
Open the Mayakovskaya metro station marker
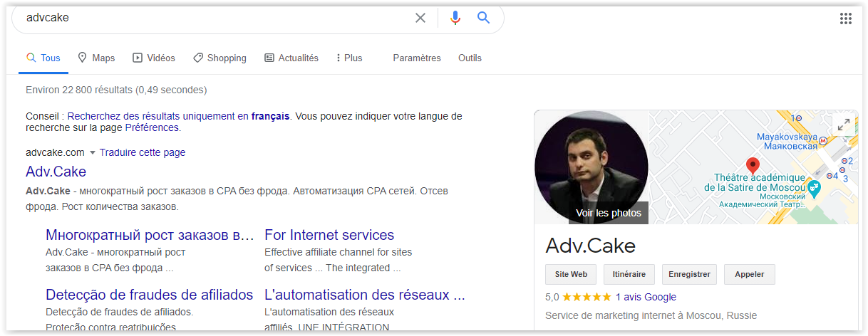pos(824,141)
